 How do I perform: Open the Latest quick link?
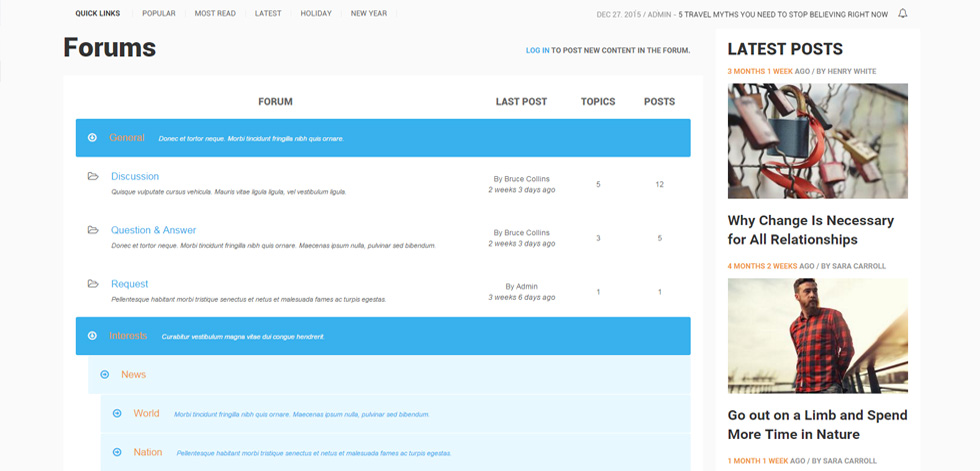(x=268, y=13)
